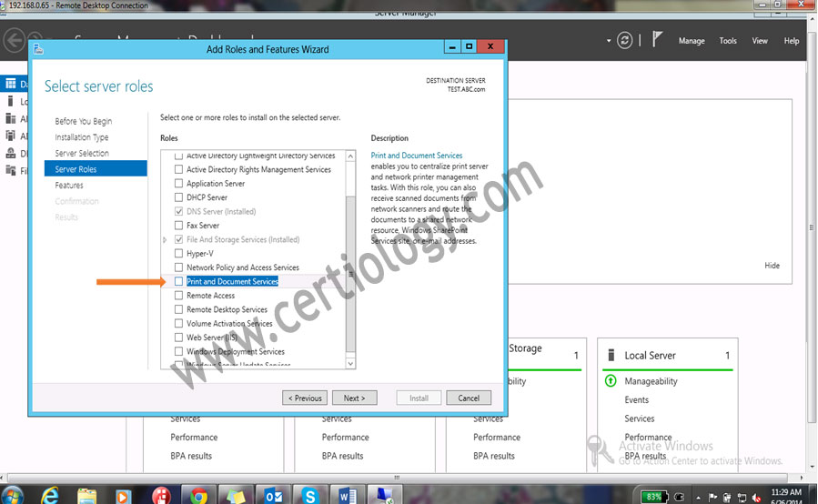Tick Windows Deployment Services checkbox
The height and width of the screenshot is (504, 818).
pyautogui.click(x=178, y=352)
